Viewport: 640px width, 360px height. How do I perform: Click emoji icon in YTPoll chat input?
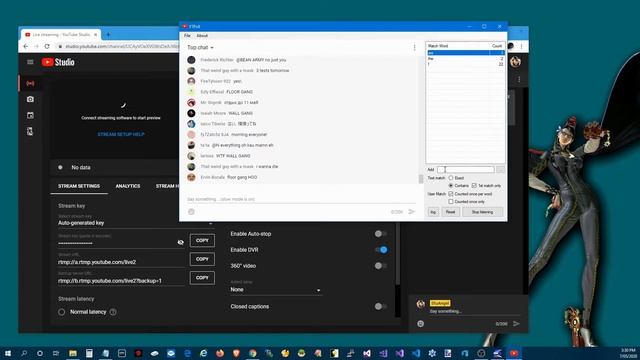coord(191,211)
